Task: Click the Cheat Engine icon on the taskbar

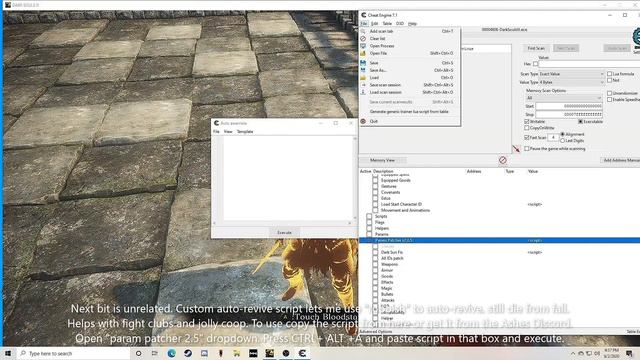Action: tap(302, 353)
